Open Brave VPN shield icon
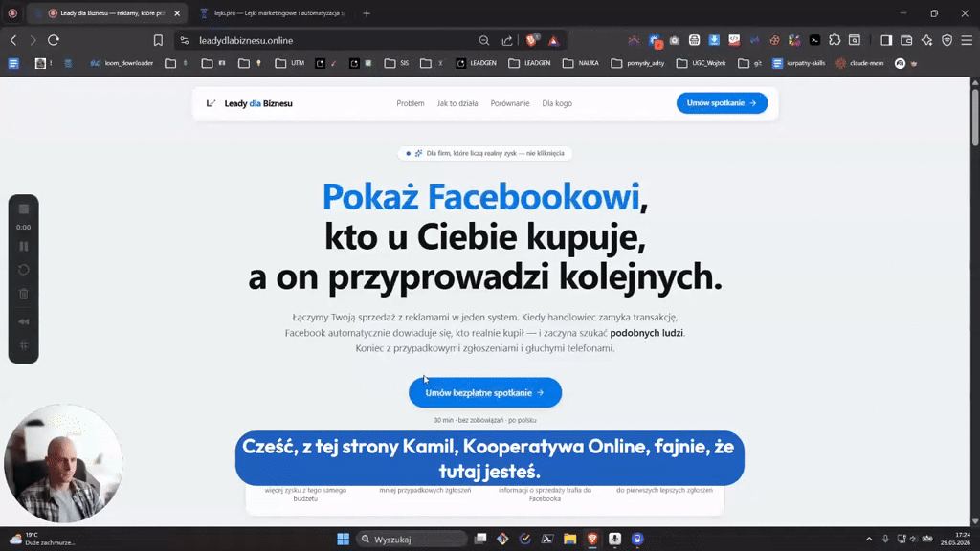 pyautogui.click(x=947, y=40)
